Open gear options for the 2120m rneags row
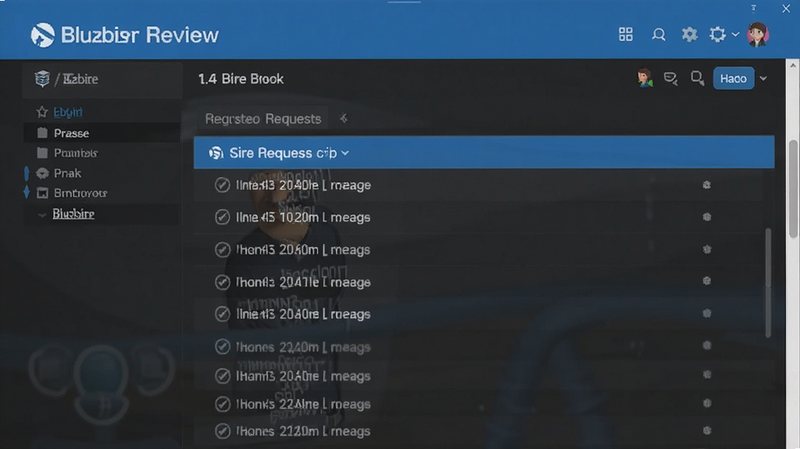Viewport: 800px width, 449px height. pos(707,431)
